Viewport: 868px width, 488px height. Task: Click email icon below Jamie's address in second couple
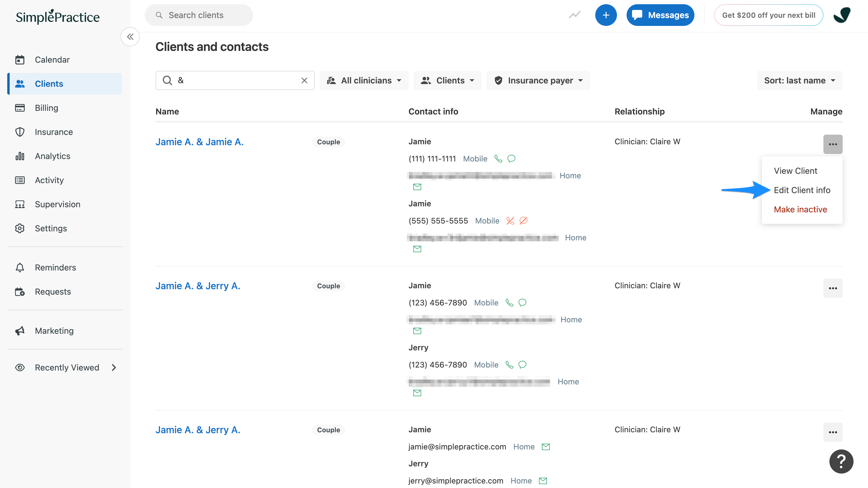pos(417,331)
